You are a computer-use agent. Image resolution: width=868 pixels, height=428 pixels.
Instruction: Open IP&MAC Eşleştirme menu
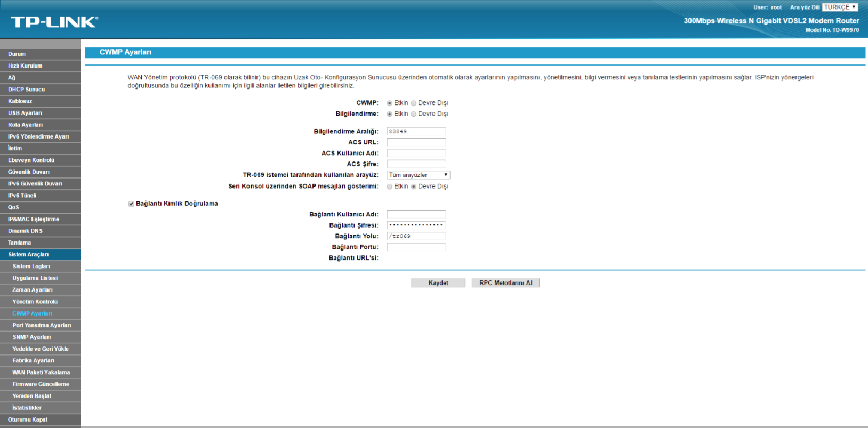pos(40,219)
